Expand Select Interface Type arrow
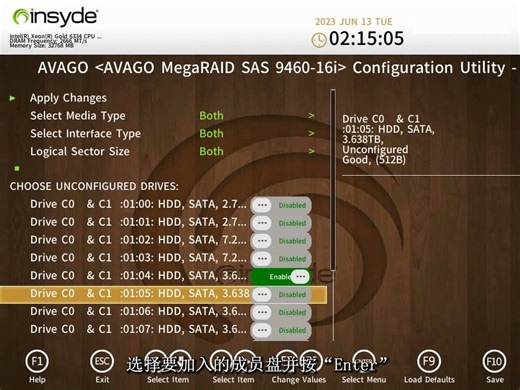 tap(311, 133)
